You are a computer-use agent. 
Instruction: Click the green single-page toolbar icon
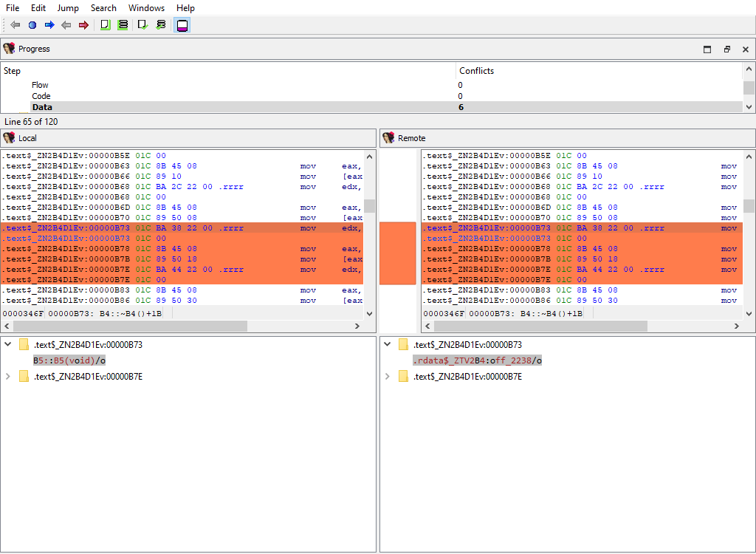tap(105, 25)
